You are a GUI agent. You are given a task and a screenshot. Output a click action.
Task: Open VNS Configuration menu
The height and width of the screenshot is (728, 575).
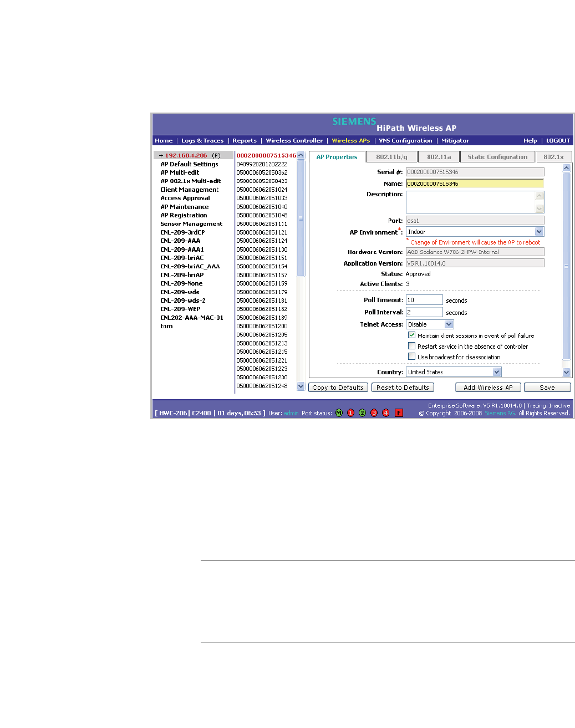(405, 141)
